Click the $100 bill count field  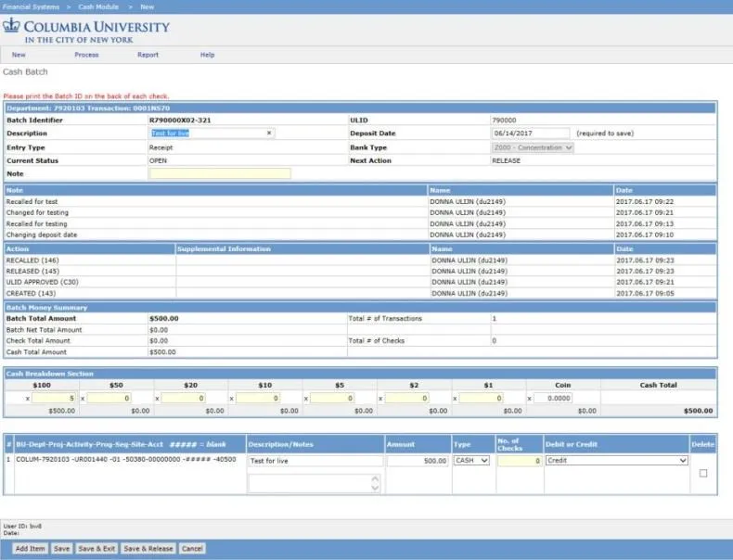click(x=53, y=399)
